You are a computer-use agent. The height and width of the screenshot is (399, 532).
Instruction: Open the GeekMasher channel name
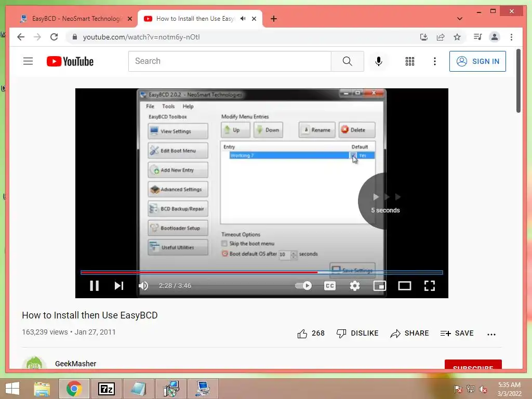(x=76, y=364)
